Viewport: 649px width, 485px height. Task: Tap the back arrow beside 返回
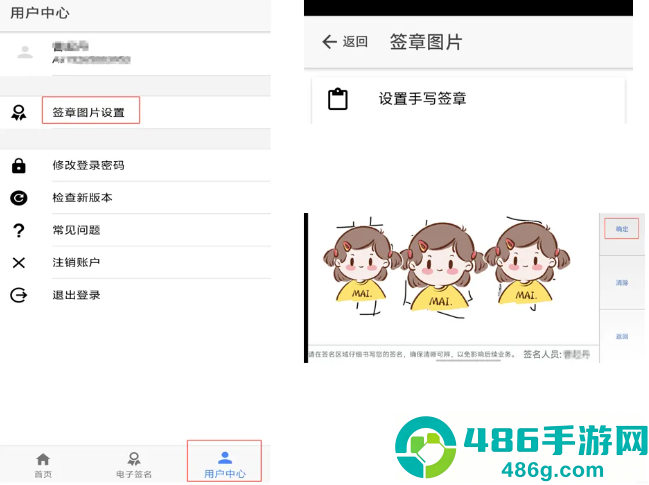(329, 42)
